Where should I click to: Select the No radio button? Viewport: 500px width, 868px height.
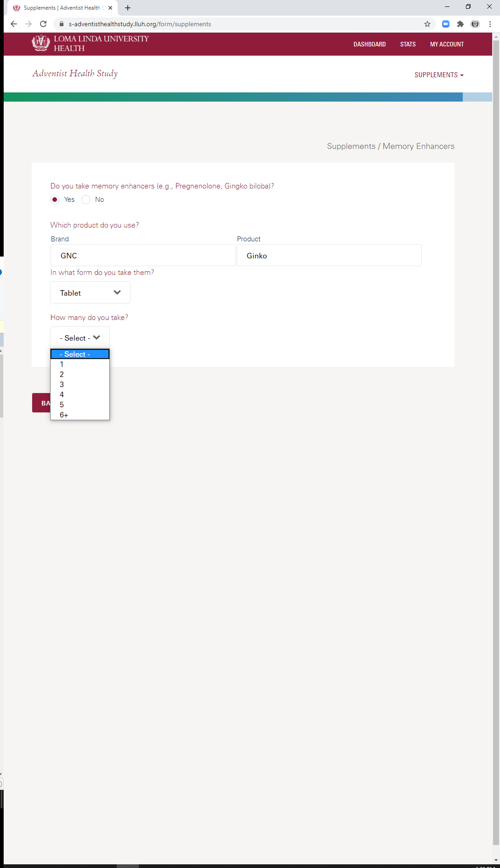(86, 200)
